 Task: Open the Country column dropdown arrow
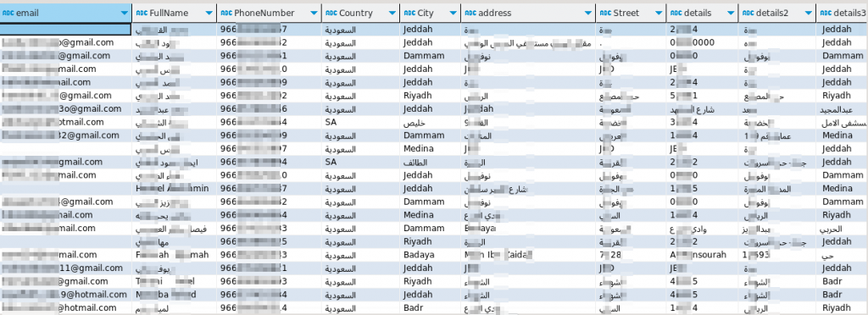point(392,13)
